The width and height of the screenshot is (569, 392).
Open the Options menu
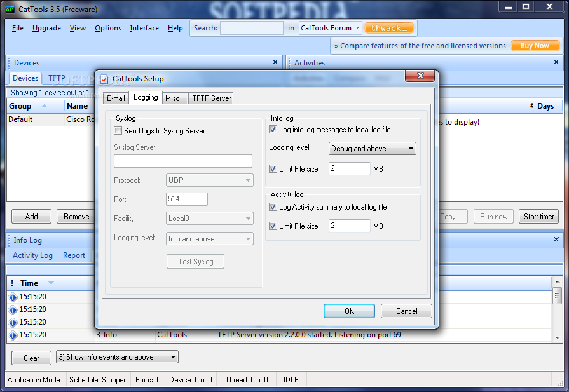108,28
